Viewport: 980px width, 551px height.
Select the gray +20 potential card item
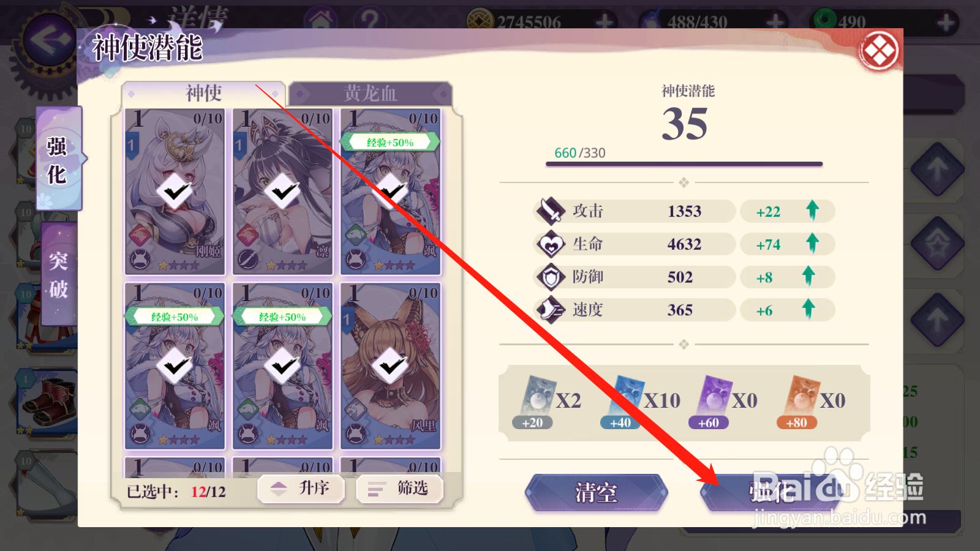pyautogui.click(x=535, y=402)
